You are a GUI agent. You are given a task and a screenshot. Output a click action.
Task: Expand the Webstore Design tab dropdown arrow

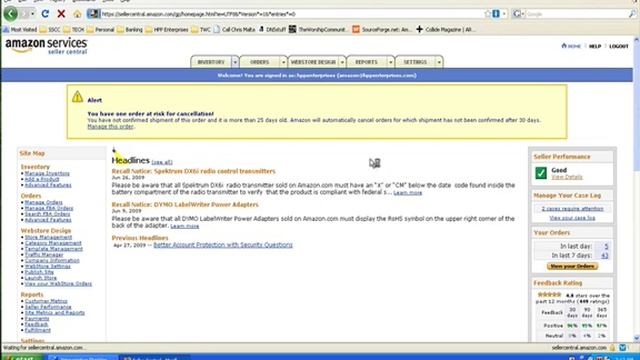pyautogui.click(x=342, y=62)
